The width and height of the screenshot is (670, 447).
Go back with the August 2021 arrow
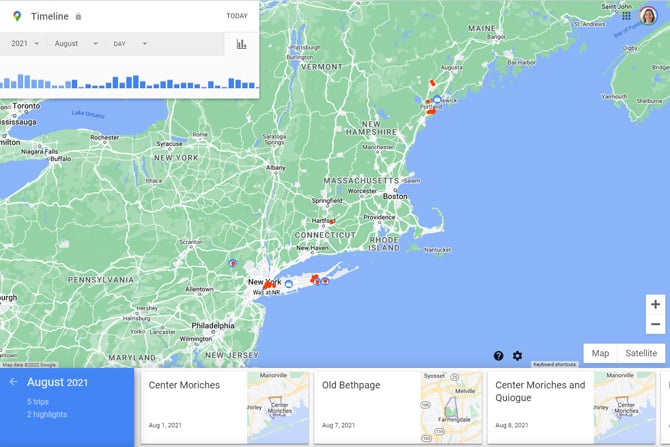tap(13, 382)
